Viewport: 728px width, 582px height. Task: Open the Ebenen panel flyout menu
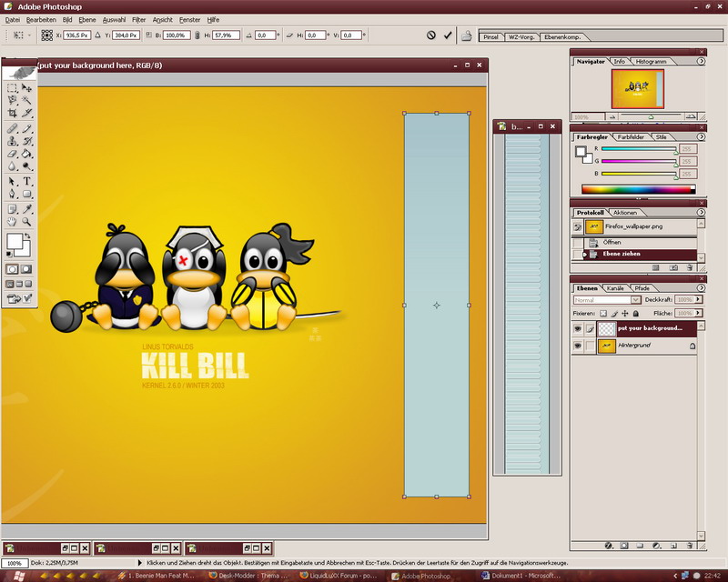(x=701, y=287)
